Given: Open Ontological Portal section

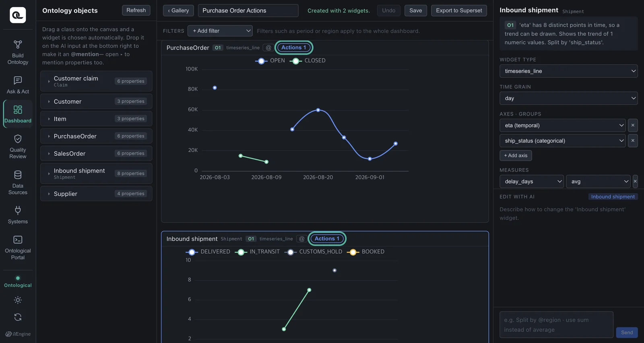Looking at the screenshot, I should [x=18, y=248].
